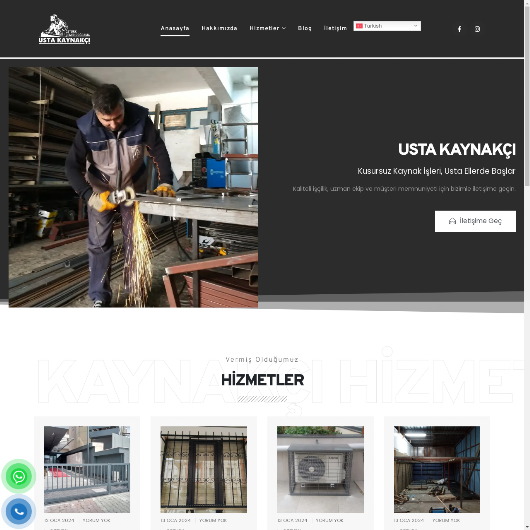Open the air conditioner cage service thumbnail
Viewport: 530px width, 530px height.
320,469
